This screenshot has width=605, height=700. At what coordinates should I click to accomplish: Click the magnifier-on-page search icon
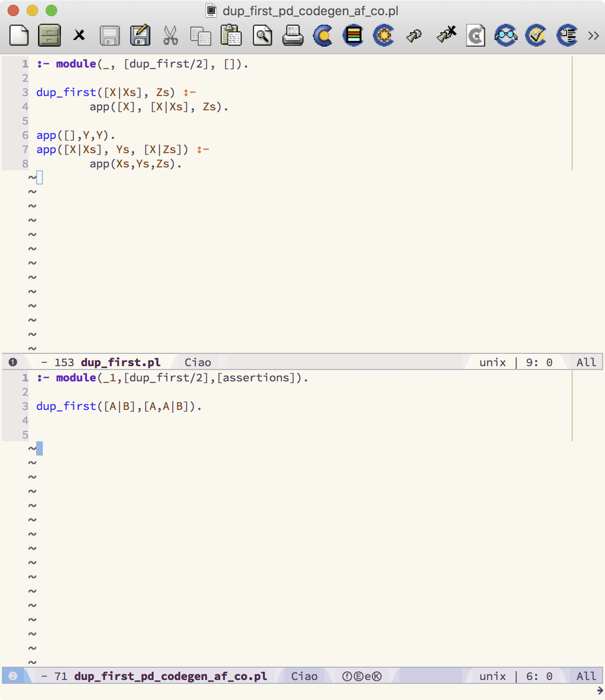(263, 36)
